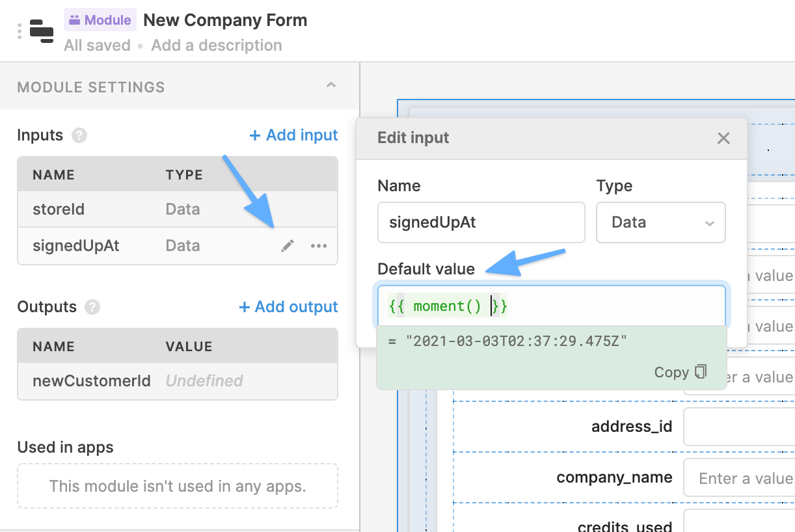This screenshot has width=795, height=532.
Task: Click the Add input link
Action: (293, 135)
